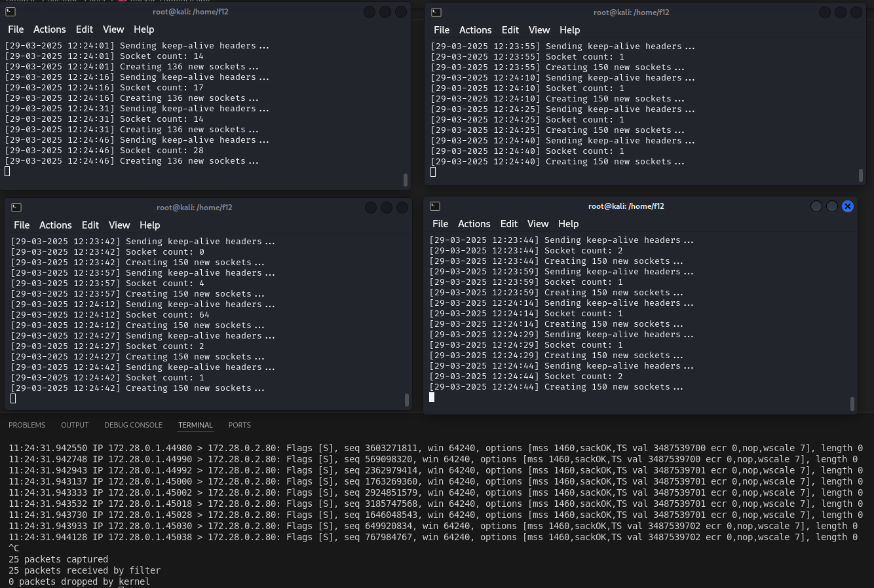This screenshot has height=588, width=874.
Task: Click tcpdump line with seq 2924851579
Action: (x=436, y=492)
